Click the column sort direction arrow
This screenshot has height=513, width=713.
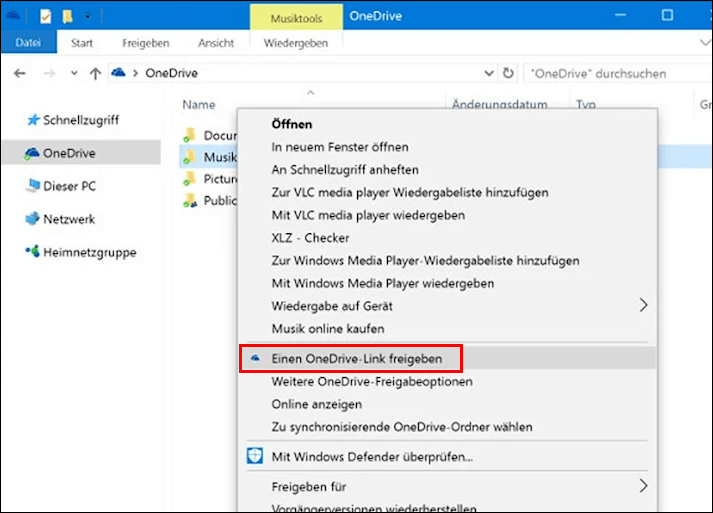coord(311,93)
